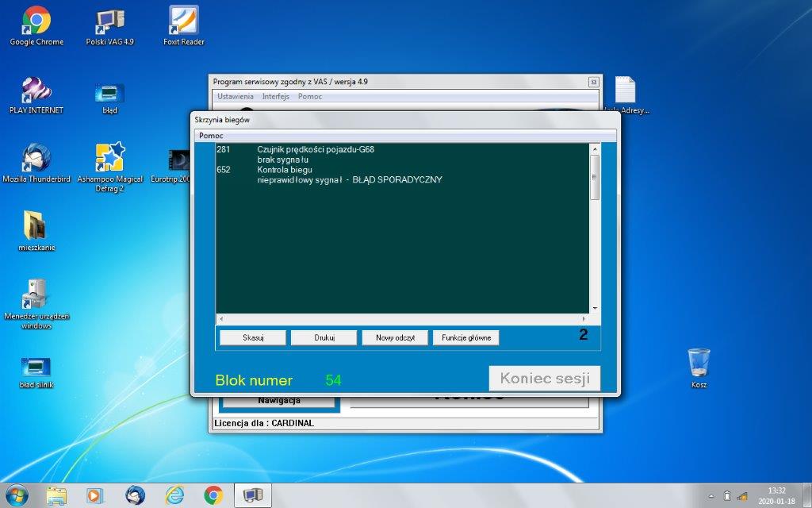This screenshot has width=812, height=508.
Task: Click Internet Explorer in the taskbar
Action: pos(174,495)
